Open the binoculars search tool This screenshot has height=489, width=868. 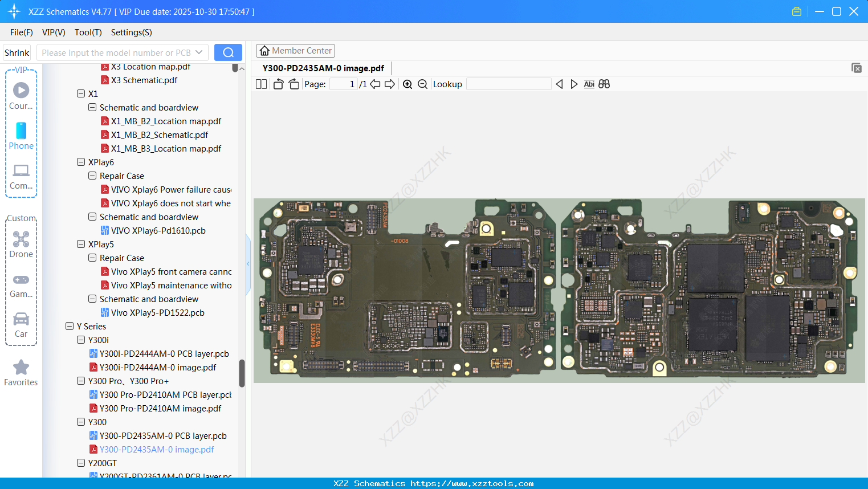coord(604,84)
